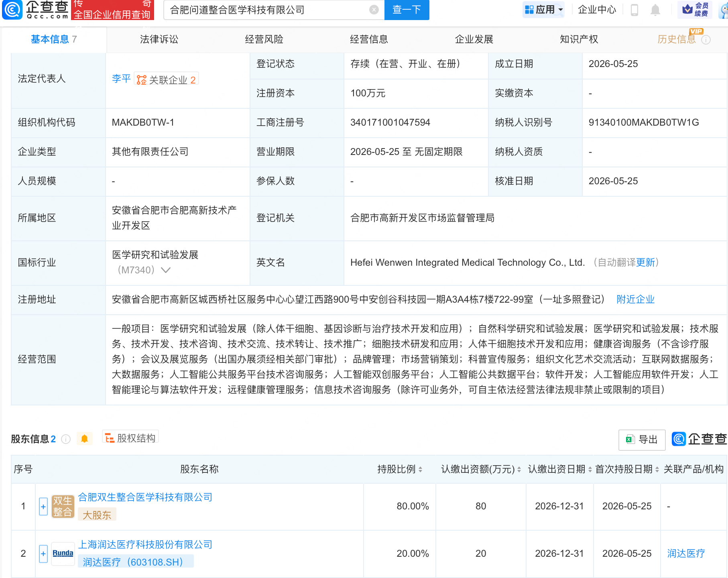Click business term 2026-05-25 至 无固定期限
This screenshot has height=578, width=728.
pos(406,152)
